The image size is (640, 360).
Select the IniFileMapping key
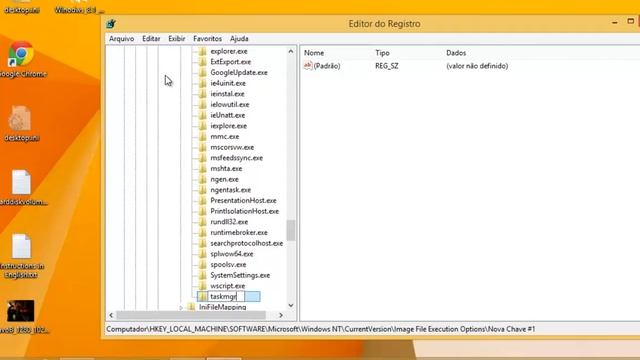coord(222,307)
